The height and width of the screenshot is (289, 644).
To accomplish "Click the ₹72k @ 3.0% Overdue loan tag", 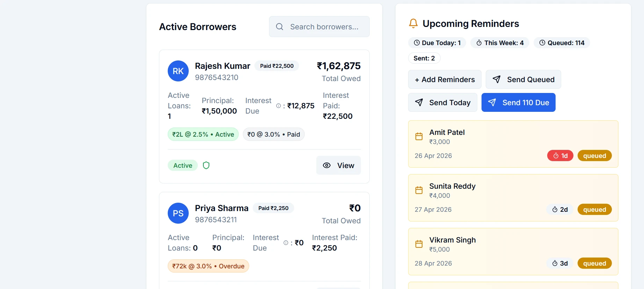I will 208,266.
